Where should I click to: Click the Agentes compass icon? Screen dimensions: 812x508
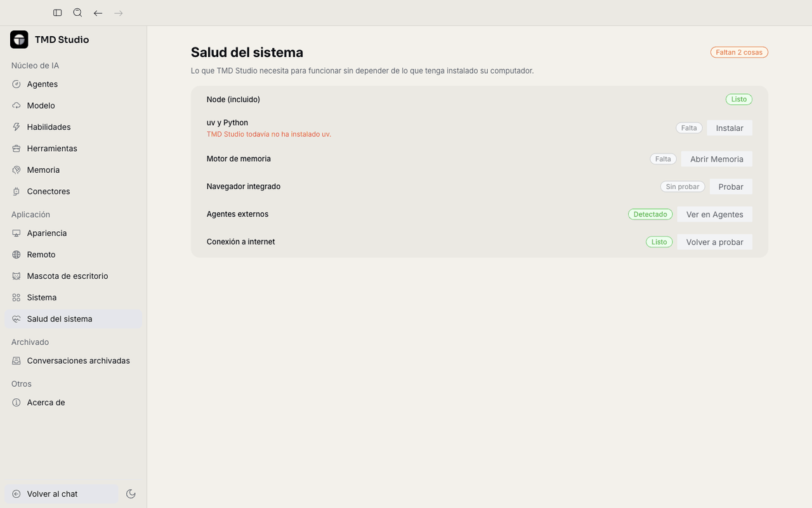(x=16, y=84)
